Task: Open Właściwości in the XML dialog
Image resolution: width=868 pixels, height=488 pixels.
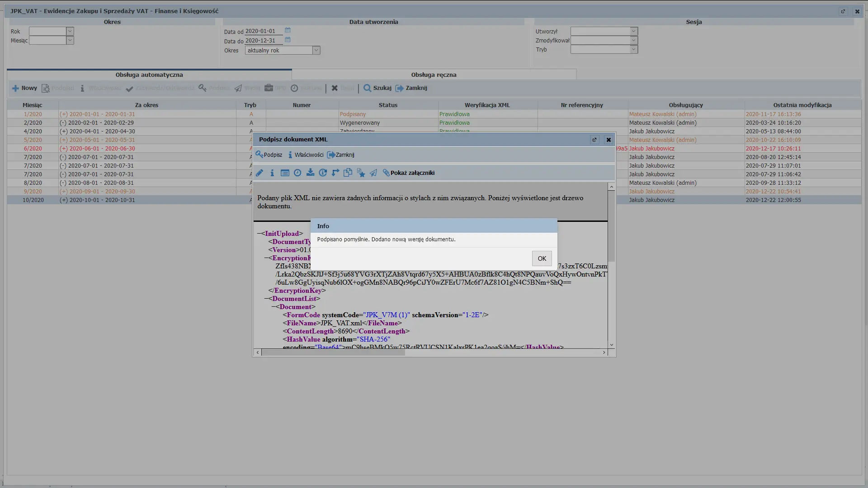Action: [x=306, y=155]
